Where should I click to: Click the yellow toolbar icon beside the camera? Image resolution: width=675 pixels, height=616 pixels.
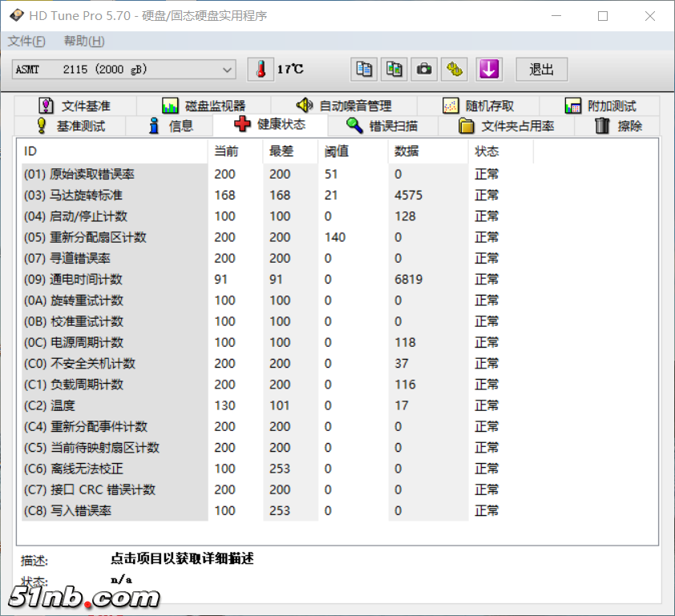point(455,69)
